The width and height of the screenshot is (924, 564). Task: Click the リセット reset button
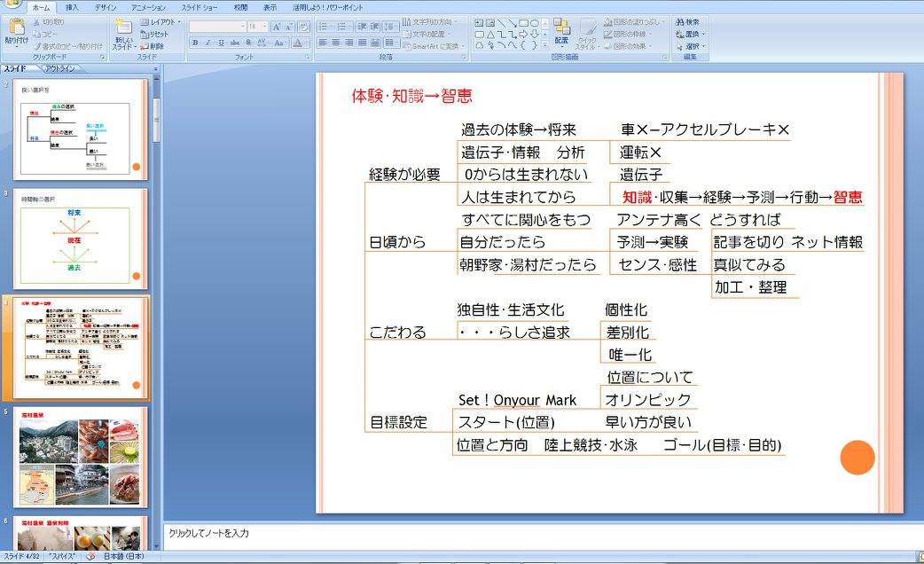(x=154, y=35)
